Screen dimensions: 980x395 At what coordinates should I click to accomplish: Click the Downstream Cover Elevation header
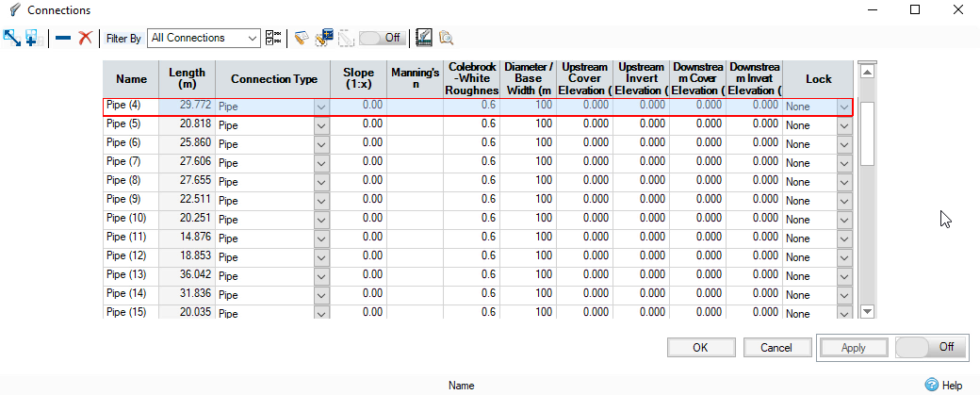tap(698, 79)
